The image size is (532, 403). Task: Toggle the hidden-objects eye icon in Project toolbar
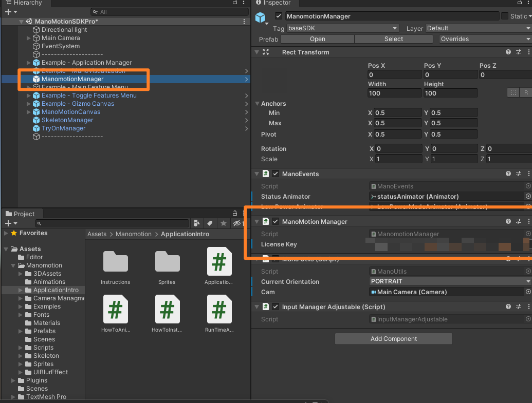[x=236, y=223]
